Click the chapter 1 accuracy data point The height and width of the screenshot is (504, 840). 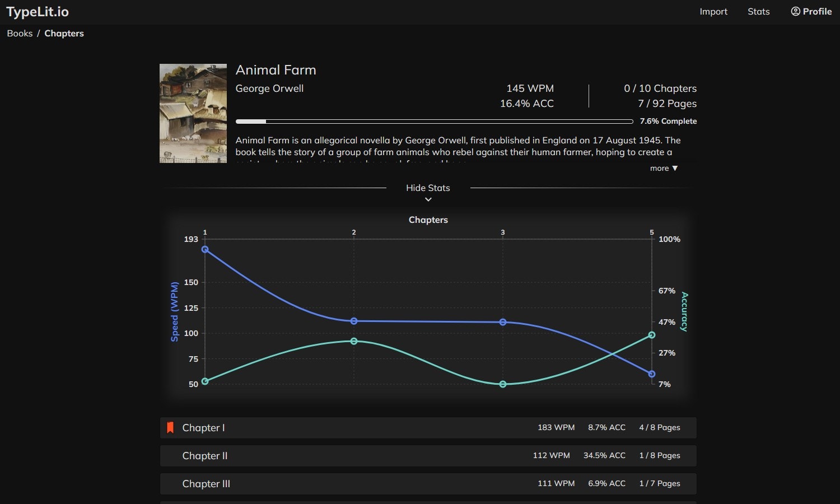pyautogui.click(x=205, y=381)
